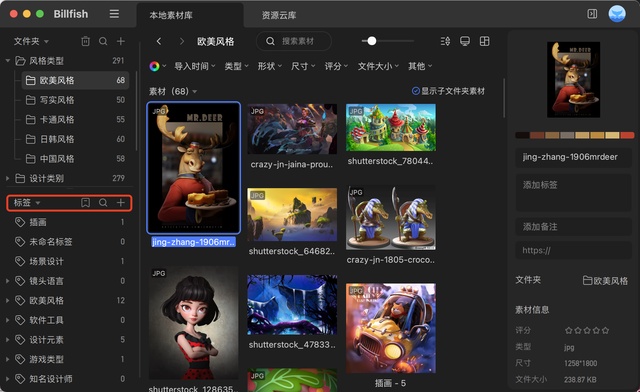Image resolution: width=640 pixels, height=392 pixels.
Task: Select the 未命名标签 tag
Action: pyautogui.click(x=69, y=242)
